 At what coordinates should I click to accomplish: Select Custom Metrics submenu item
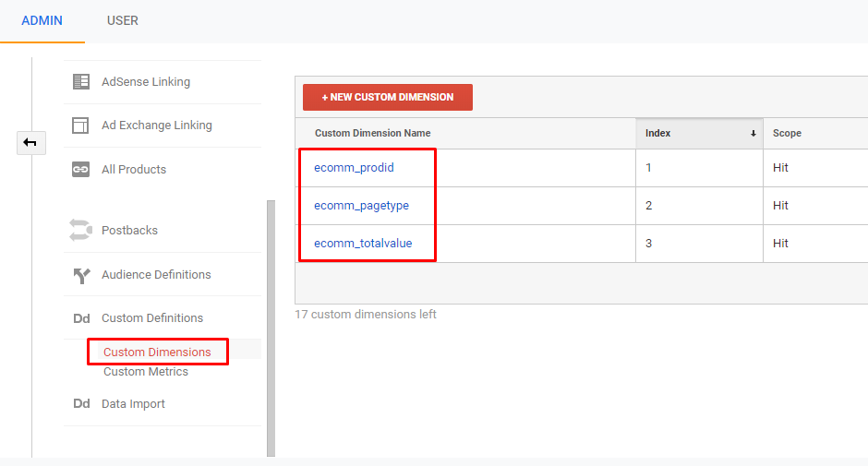(x=146, y=371)
